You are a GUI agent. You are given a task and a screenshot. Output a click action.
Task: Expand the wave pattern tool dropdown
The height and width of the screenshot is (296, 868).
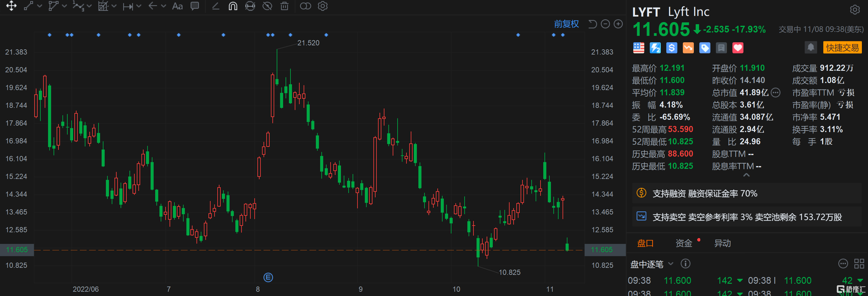(x=89, y=6)
